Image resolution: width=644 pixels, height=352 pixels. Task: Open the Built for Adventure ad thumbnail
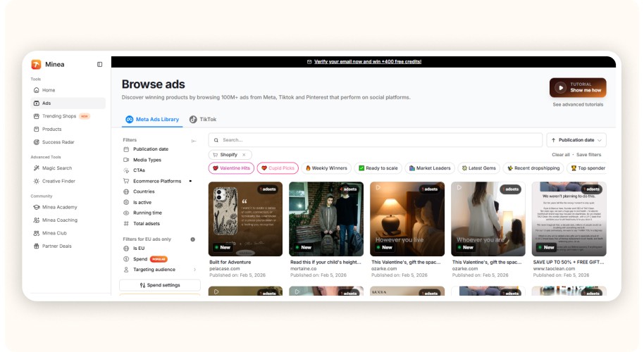point(245,219)
